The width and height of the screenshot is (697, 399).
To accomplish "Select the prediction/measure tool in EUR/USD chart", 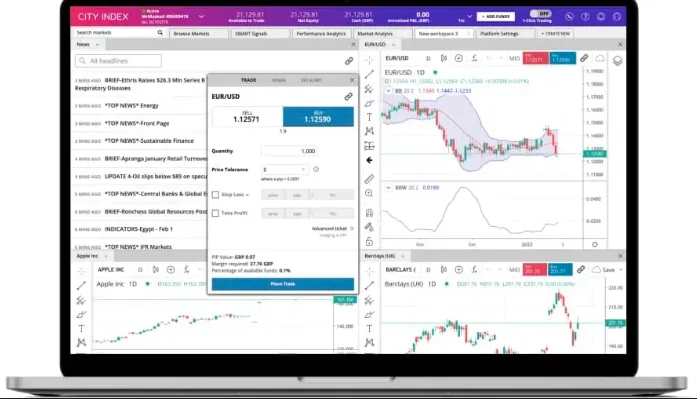I will [369, 146].
